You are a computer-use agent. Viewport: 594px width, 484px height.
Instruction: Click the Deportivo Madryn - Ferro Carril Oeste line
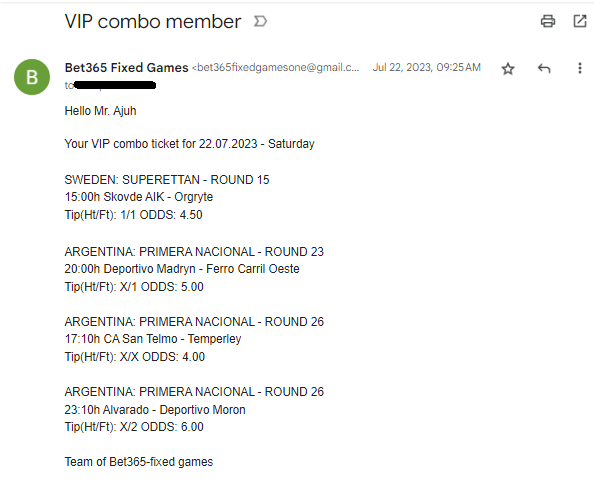182,269
